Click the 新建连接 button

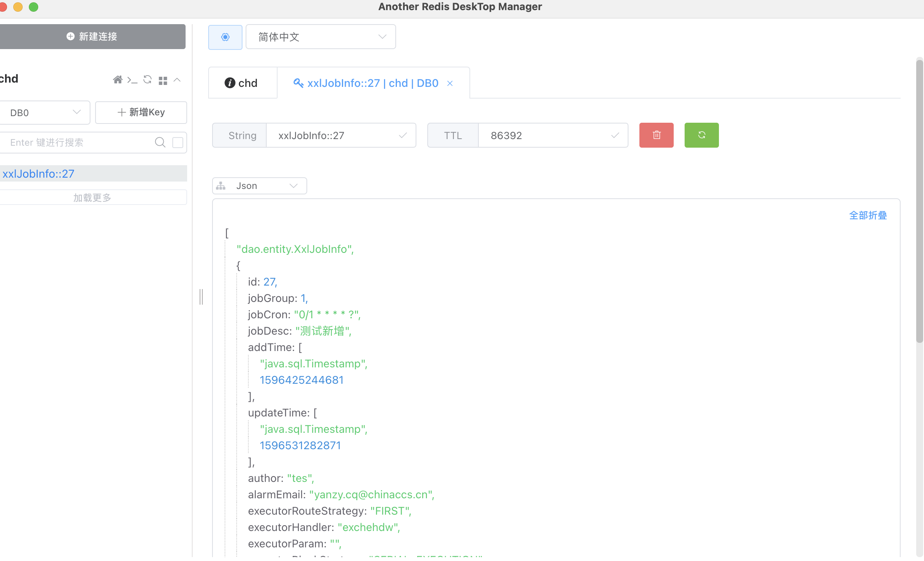coord(92,37)
